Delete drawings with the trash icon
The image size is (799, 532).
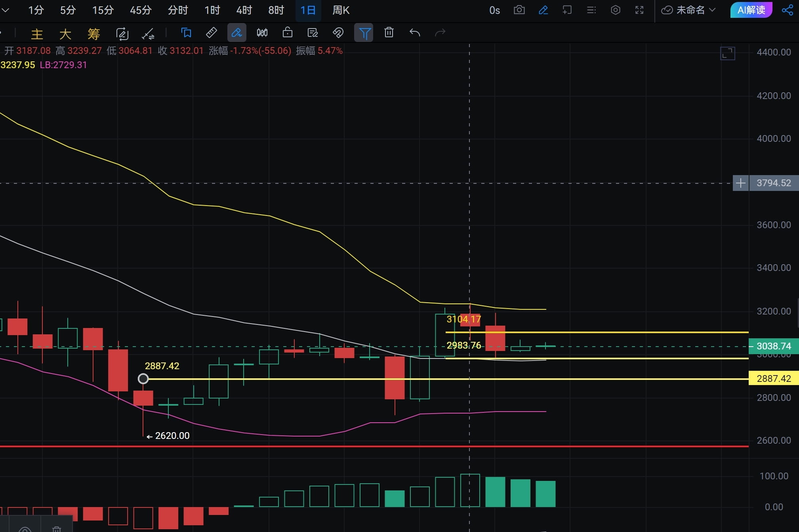[389, 32]
